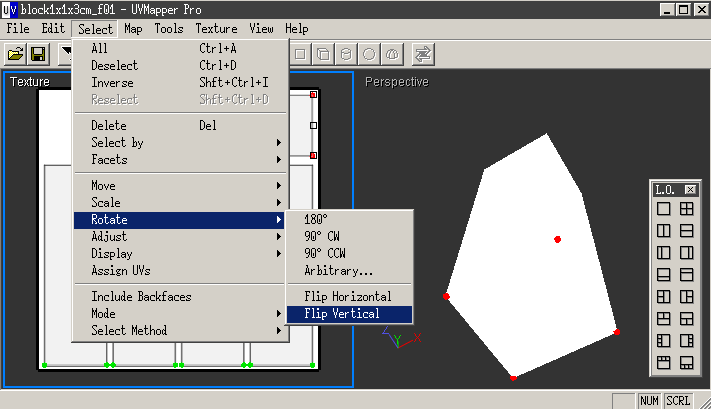Click the NUM status bar indicator
Image resolution: width=711 pixels, height=409 pixels.
click(649, 401)
